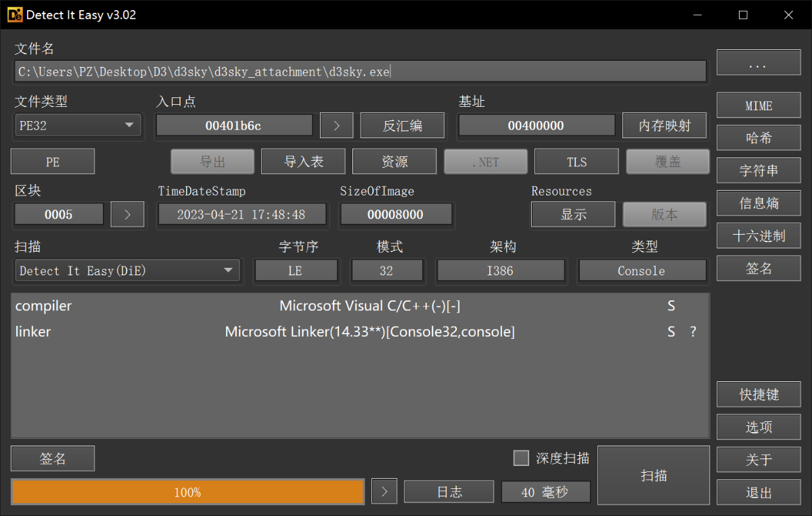This screenshot has width=812, height=516.
Task: Click the 反汇编 disassemble button
Action: click(x=403, y=126)
